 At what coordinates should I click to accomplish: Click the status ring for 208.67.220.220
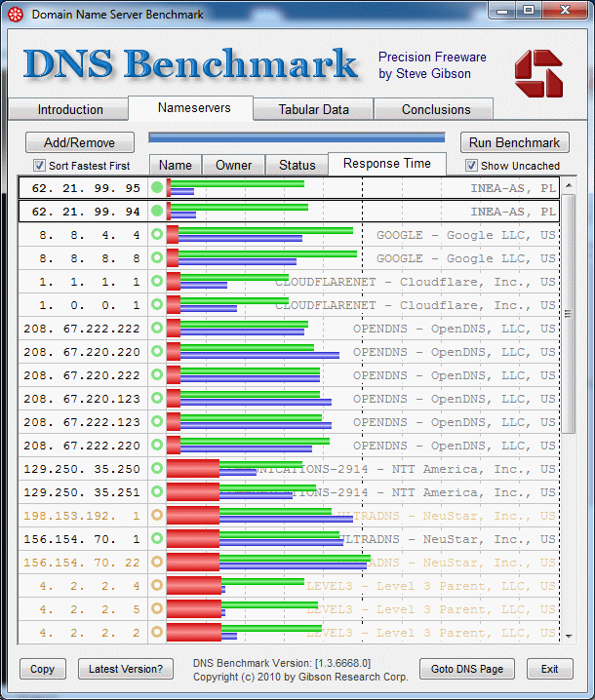pos(157,351)
